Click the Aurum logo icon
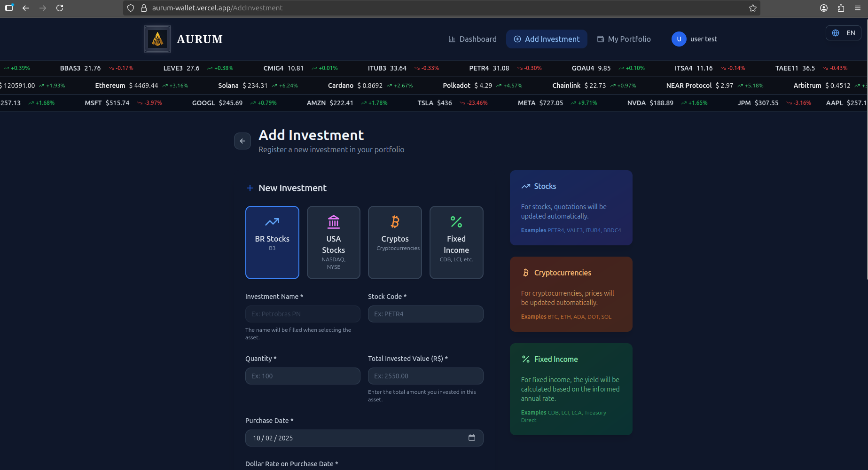 (157, 39)
